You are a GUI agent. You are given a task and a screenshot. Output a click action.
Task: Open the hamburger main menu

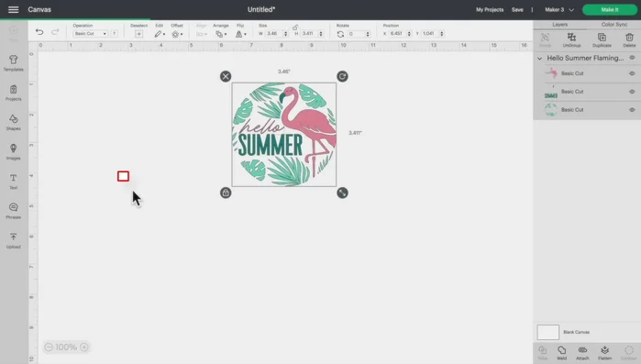13,9
